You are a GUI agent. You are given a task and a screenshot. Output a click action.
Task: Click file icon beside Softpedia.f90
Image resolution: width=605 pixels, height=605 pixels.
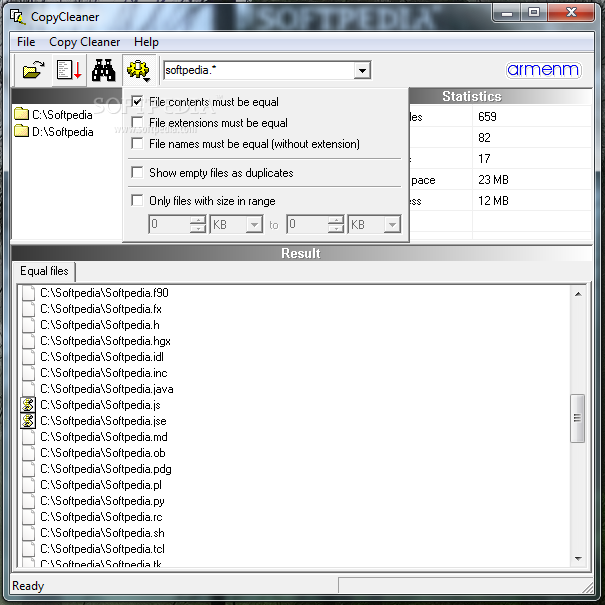pos(28,293)
